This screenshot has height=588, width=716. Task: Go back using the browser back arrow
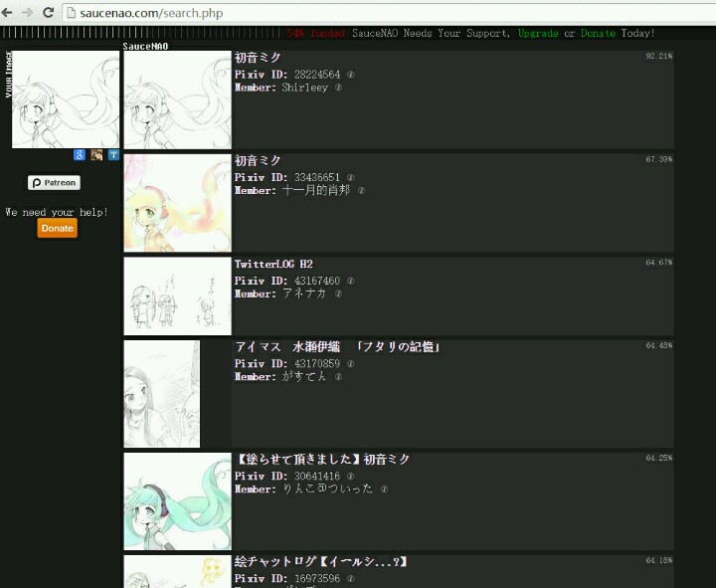click(x=8, y=12)
